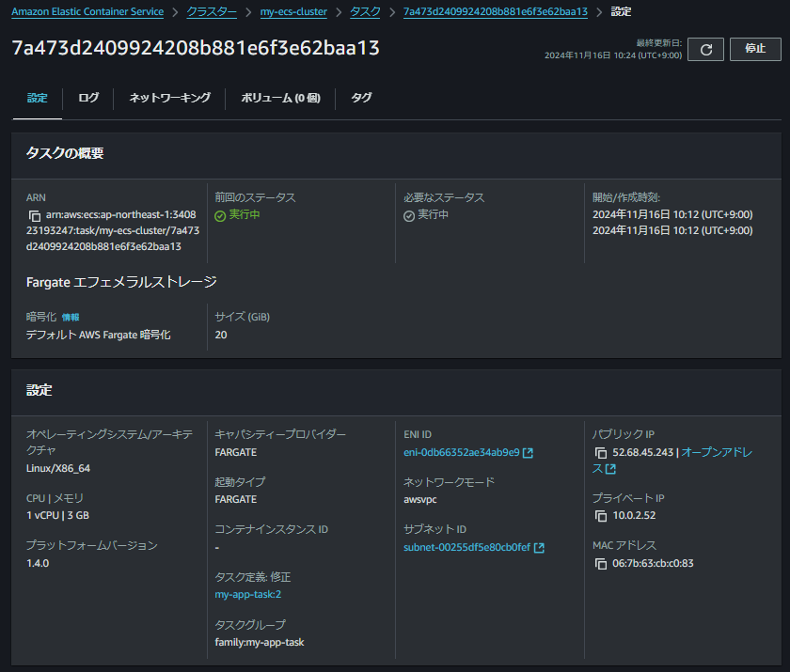Click external link icon after オープンアドレス
This screenshot has height=672, width=790.
(610, 469)
